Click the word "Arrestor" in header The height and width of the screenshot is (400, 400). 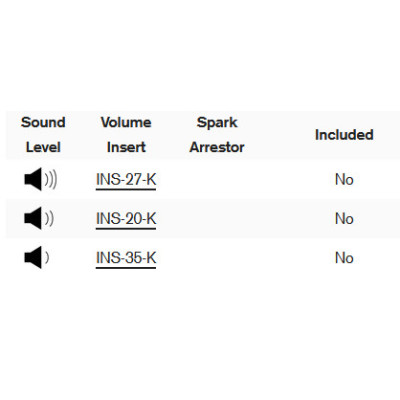(217, 147)
